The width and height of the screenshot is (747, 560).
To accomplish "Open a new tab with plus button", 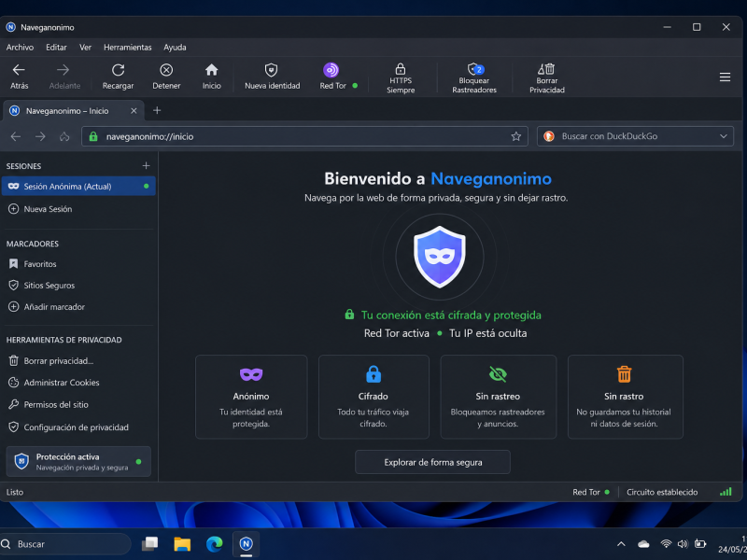I will [157, 110].
